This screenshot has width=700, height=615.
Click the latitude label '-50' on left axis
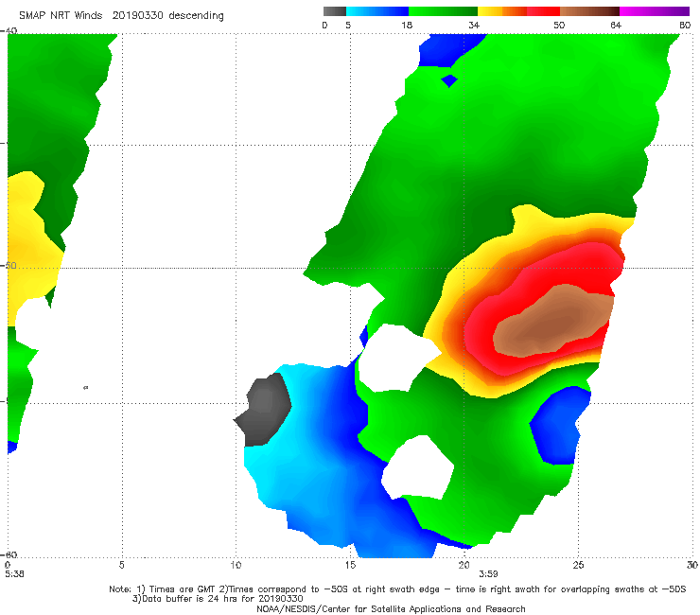click(x=9, y=266)
